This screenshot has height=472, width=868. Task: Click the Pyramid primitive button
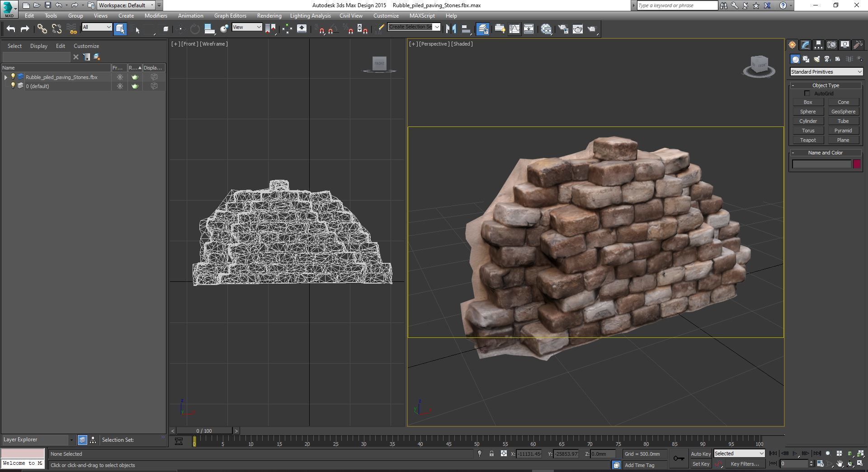click(843, 131)
